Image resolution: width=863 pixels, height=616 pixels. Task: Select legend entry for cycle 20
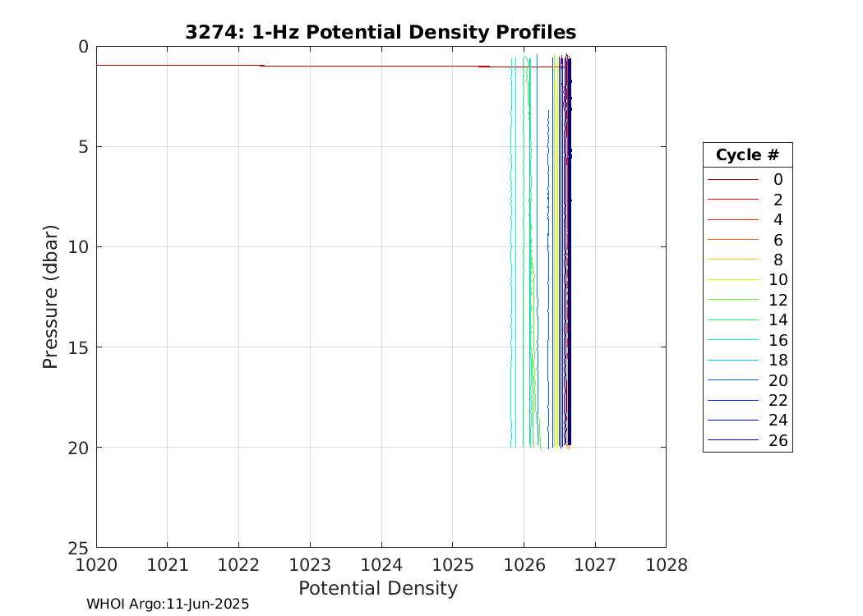pos(747,380)
